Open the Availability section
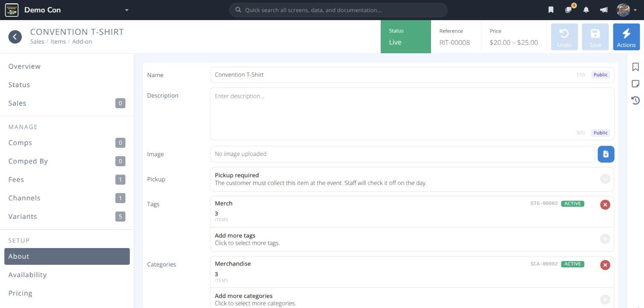 point(67,275)
